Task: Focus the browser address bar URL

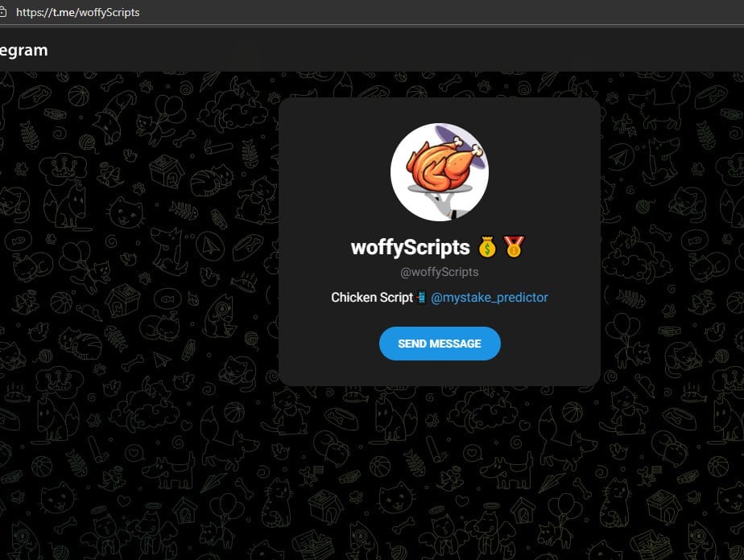Action: tap(78, 12)
